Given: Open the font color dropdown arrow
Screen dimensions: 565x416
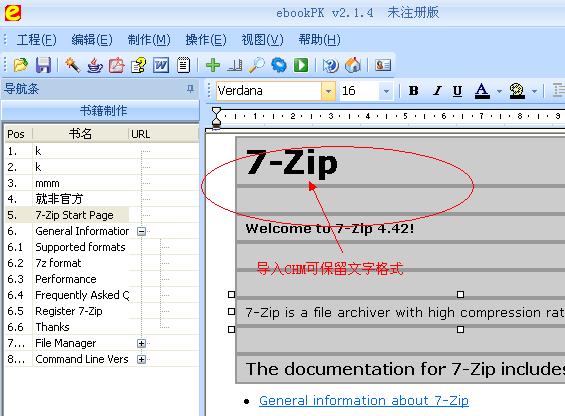Looking at the screenshot, I should pos(499,91).
